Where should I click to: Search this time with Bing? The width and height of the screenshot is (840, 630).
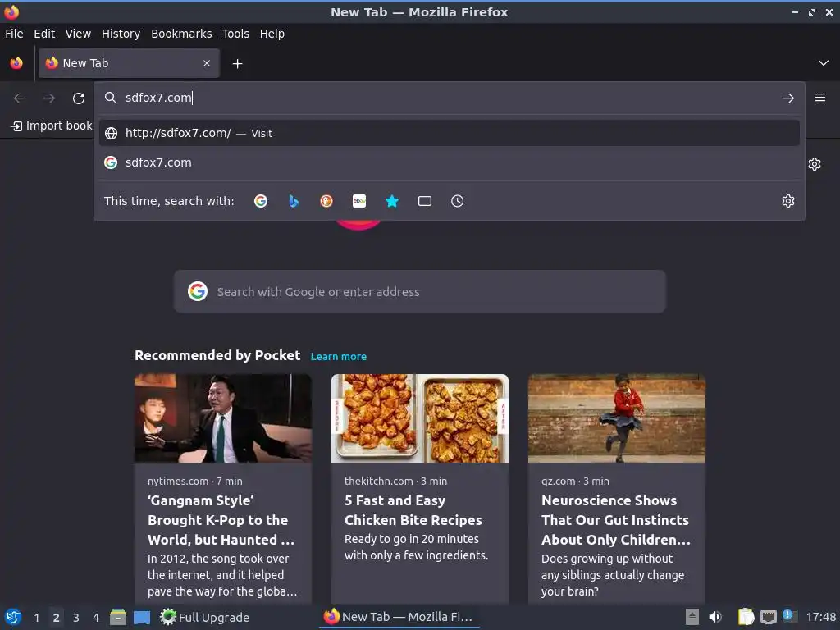click(294, 201)
